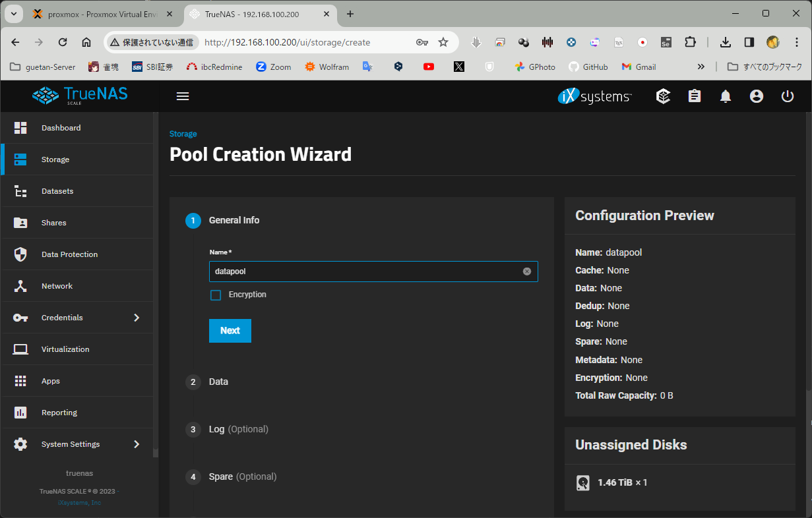Open the Data step in wizard
This screenshot has height=518, width=812.
[x=218, y=382]
